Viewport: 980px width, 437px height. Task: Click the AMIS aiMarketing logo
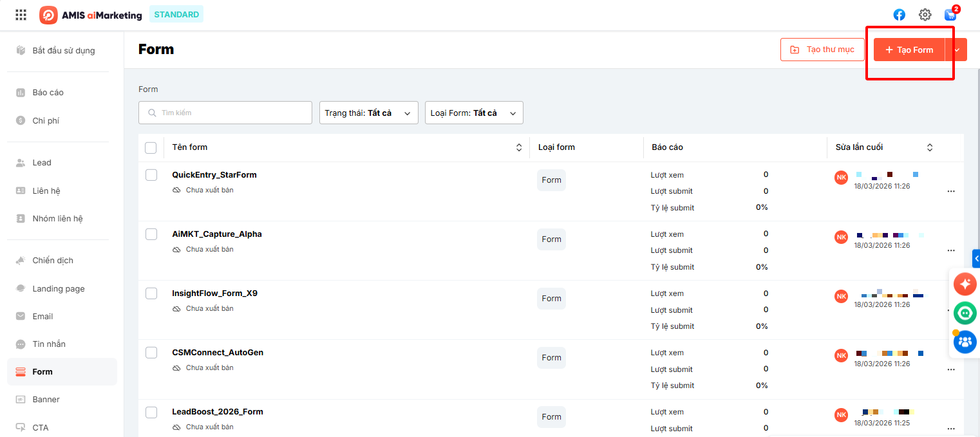[x=91, y=15]
